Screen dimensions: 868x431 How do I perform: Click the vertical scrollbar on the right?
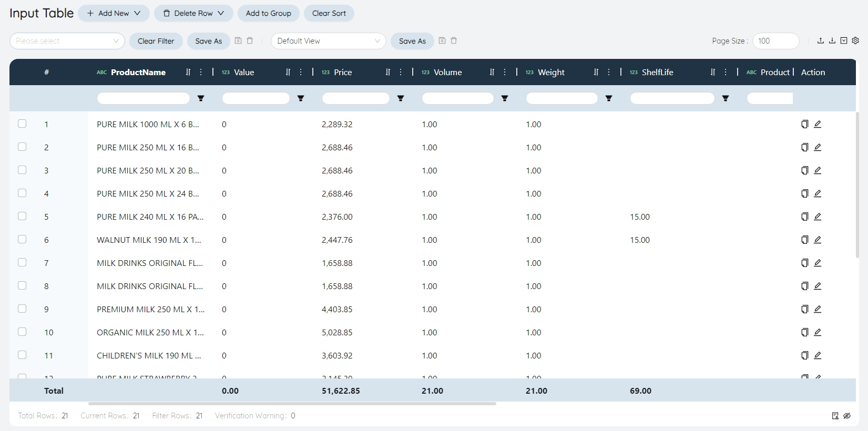point(857,184)
